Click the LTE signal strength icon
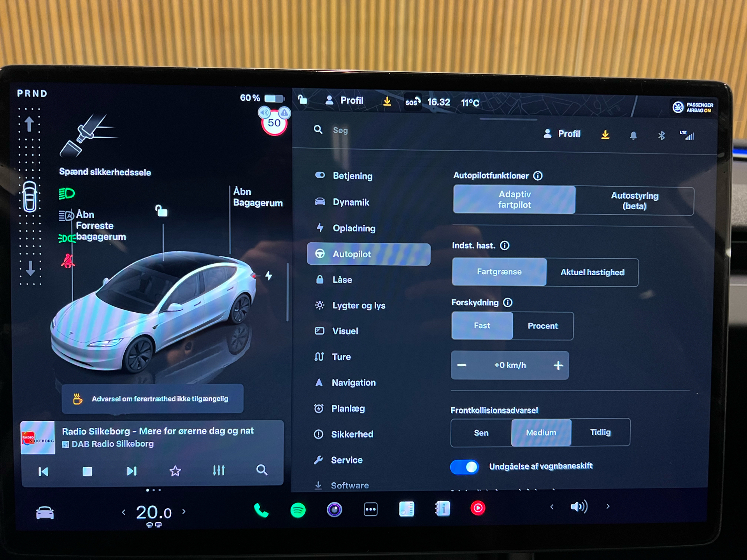747x560 pixels. [x=685, y=136]
